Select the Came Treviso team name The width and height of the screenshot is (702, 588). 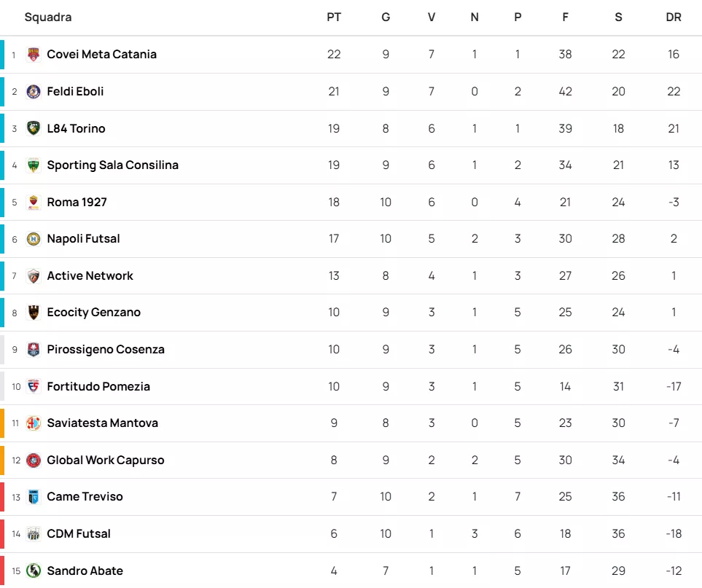point(85,497)
